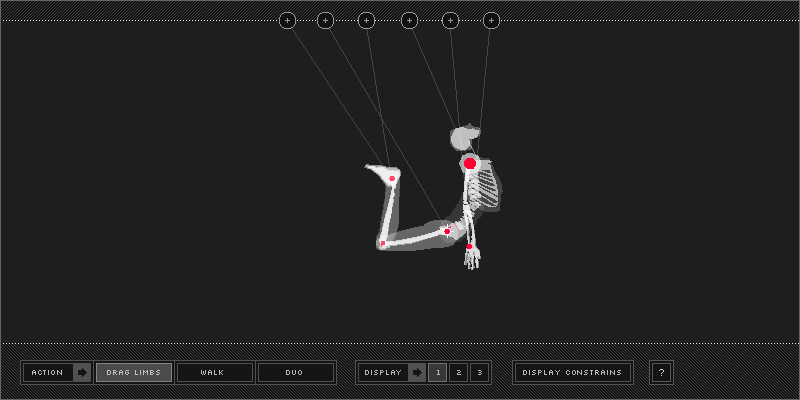Click the third string handle from the left
The width and height of the screenshot is (800, 400).
[x=366, y=20]
